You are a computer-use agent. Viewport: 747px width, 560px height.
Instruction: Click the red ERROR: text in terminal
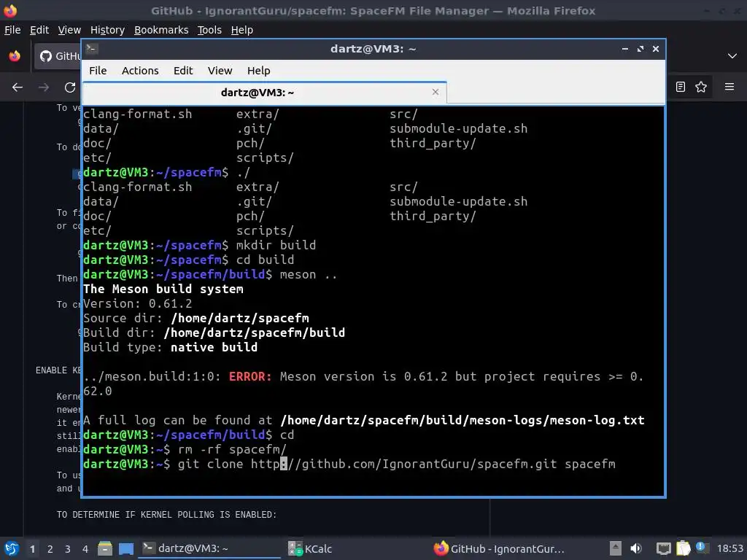(x=250, y=376)
